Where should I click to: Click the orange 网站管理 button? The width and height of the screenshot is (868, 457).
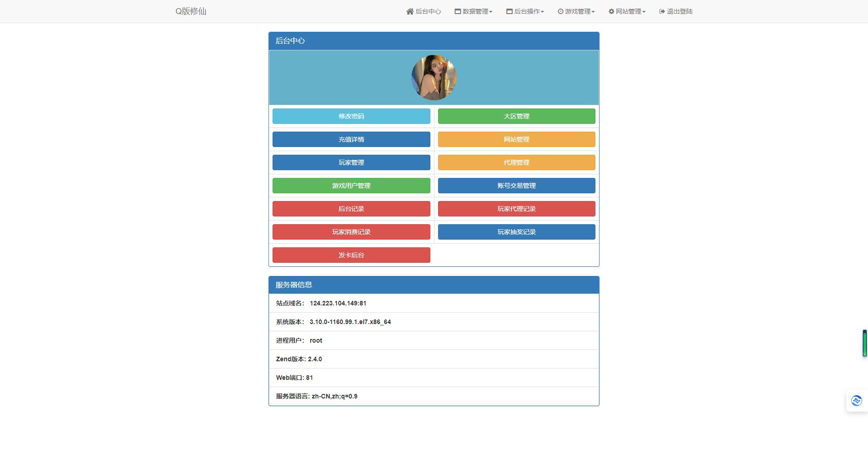click(517, 139)
